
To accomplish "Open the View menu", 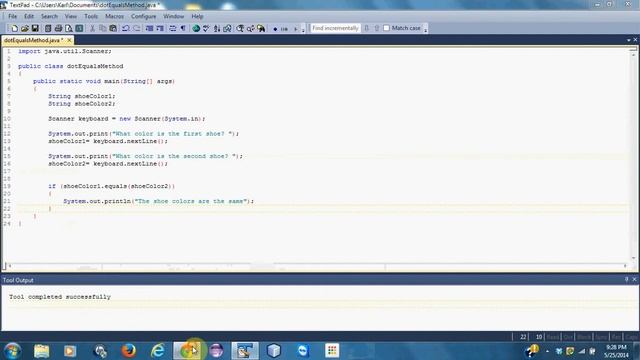I will tap(71, 16).
